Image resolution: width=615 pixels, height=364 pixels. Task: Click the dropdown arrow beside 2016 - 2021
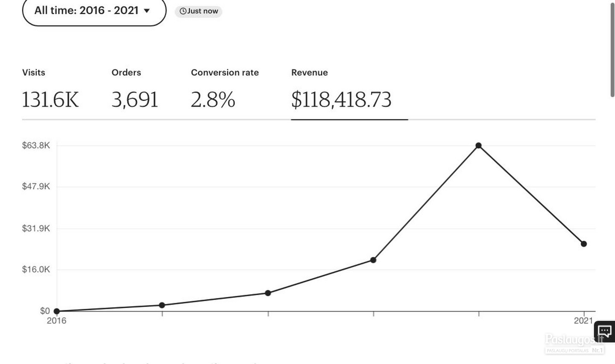click(x=147, y=11)
